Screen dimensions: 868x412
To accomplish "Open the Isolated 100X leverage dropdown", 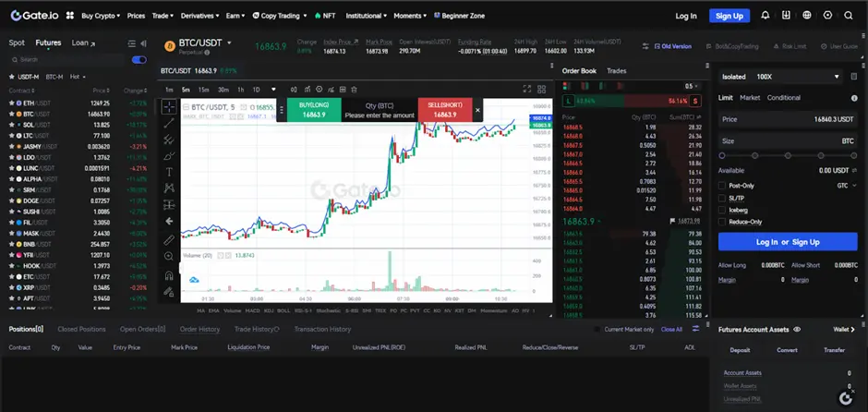I will (x=780, y=77).
